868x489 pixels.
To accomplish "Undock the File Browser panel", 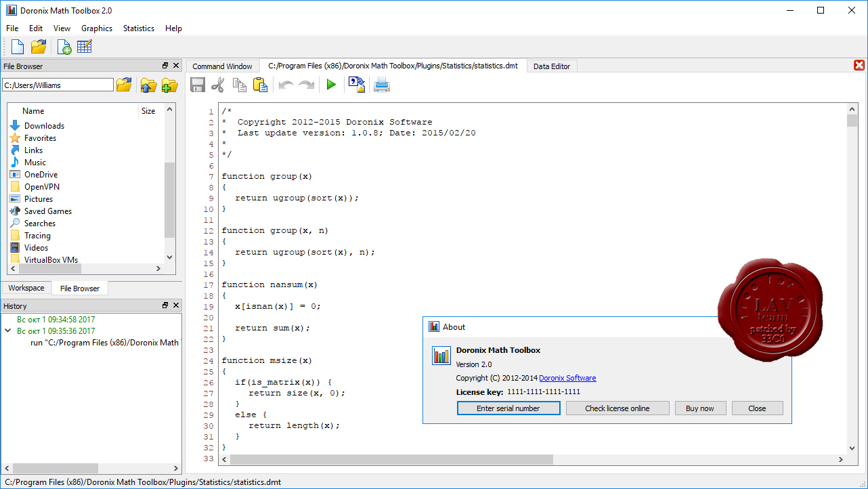I will (x=165, y=66).
